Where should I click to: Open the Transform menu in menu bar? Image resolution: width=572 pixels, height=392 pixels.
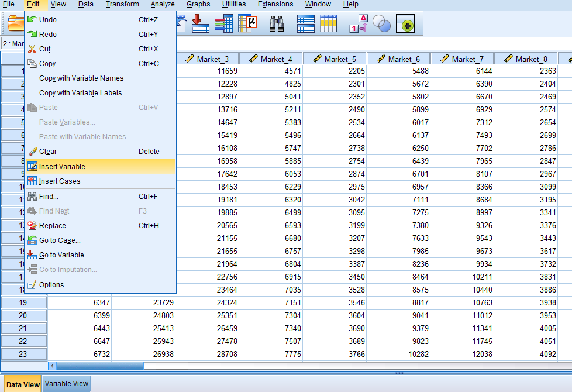tap(122, 4)
